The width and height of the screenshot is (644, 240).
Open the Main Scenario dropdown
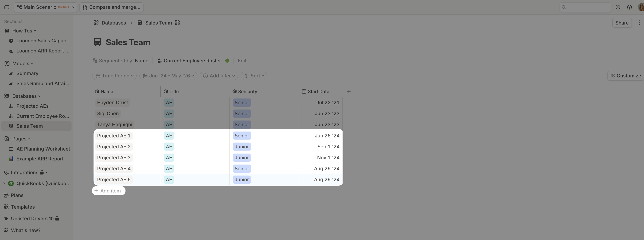[x=46, y=7]
